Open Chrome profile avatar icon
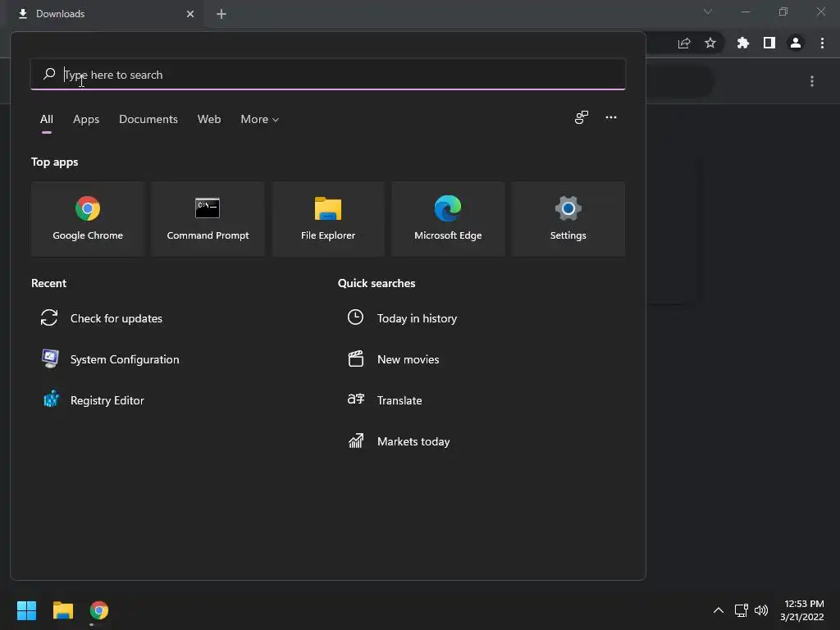 [x=795, y=43]
